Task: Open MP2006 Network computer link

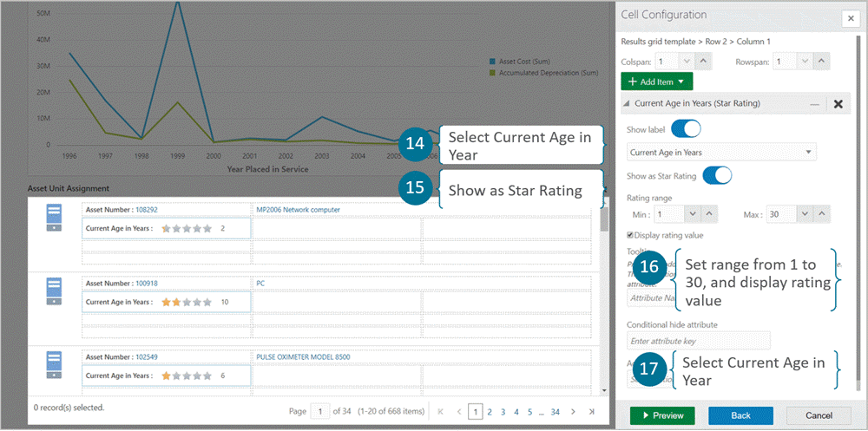Action: (x=299, y=210)
